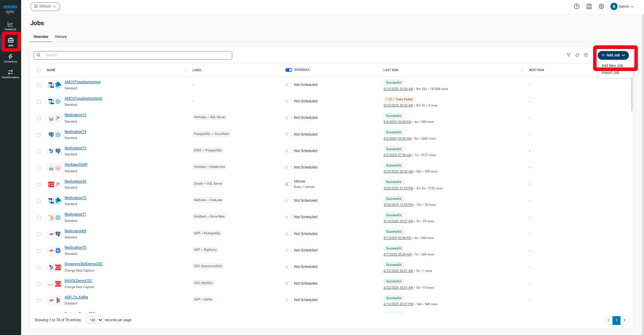Check the row checkbox for WorkdaySOAP
The image size is (644, 335).
pyautogui.click(x=39, y=168)
